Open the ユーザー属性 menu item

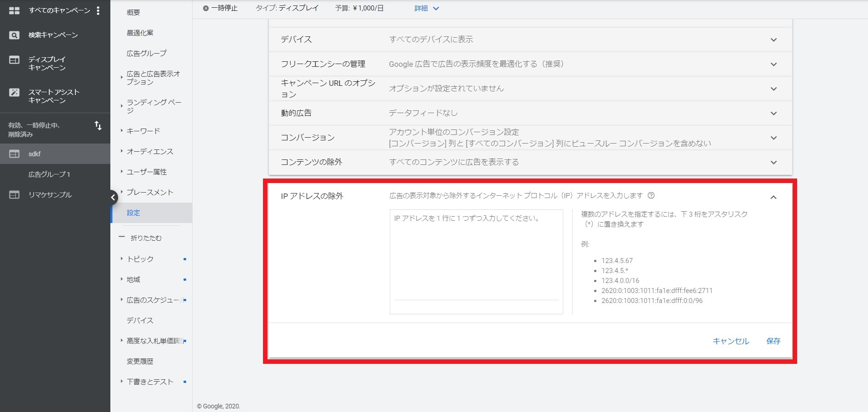pyautogui.click(x=147, y=172)
